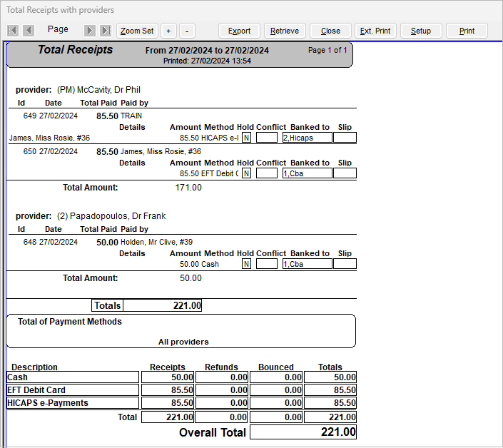Image resolution: width=503 pixels, height=448 pixels.
Task: Open Ext. Print option
Action: tap(375, 31)
